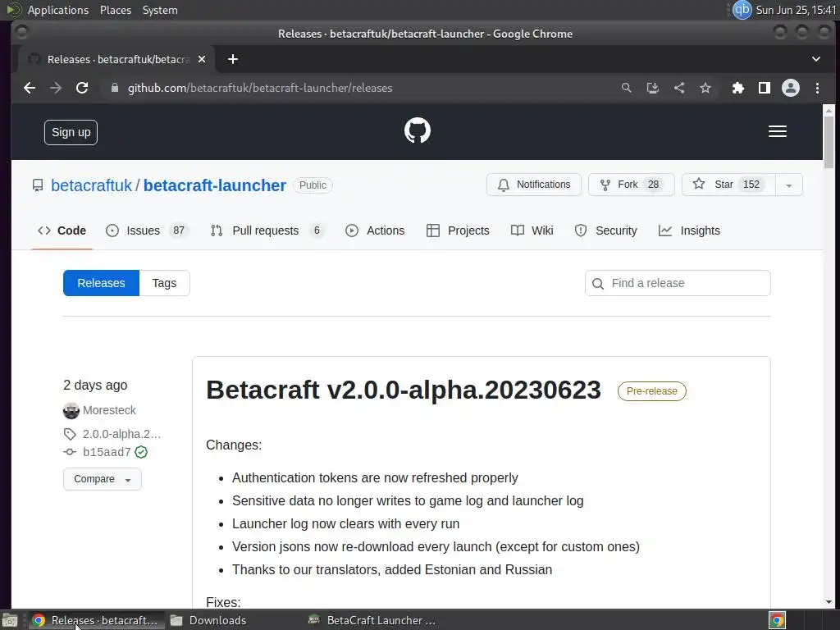The height and width of the screenshot is (630, 840).
Task: Open the Security tab
Action: pos(606,231)
